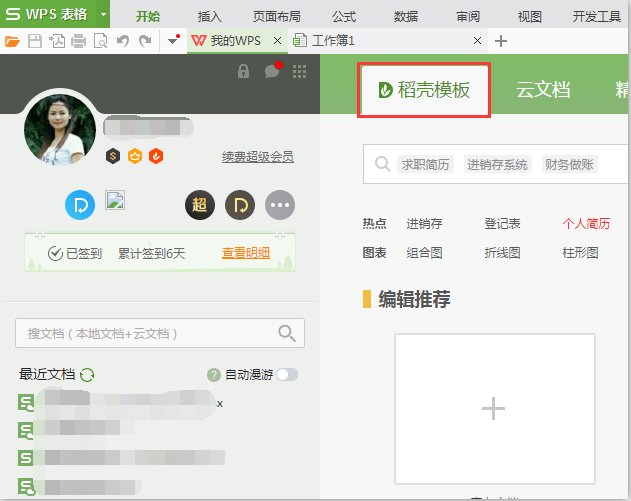Open the 个人简历 link

click(586, 223)
